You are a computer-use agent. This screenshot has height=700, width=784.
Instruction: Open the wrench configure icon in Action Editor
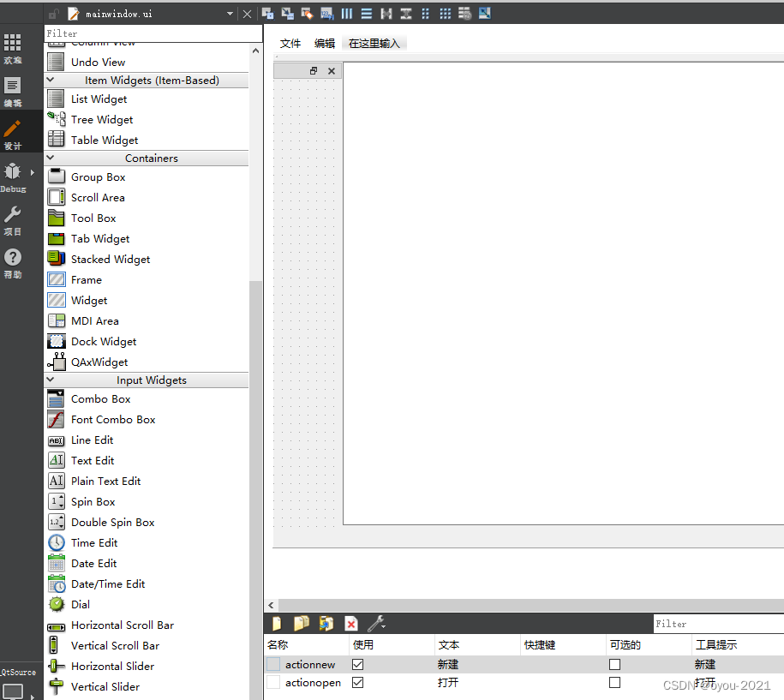coord(374,623)
